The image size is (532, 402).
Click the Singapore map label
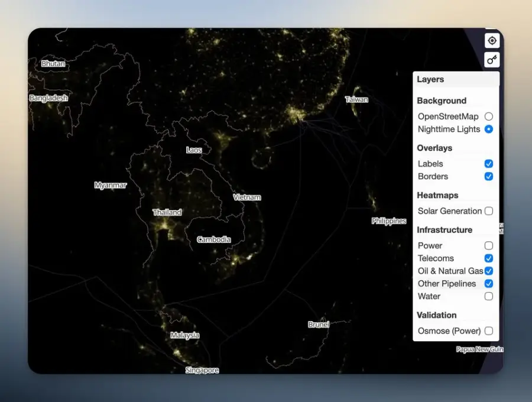point(202,370)
